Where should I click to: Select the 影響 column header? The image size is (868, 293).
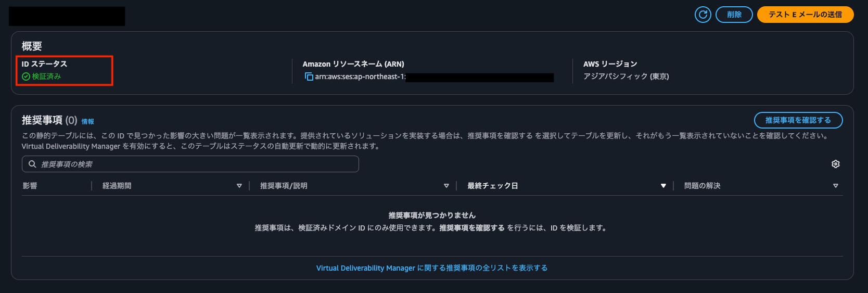tap(30, 186)
